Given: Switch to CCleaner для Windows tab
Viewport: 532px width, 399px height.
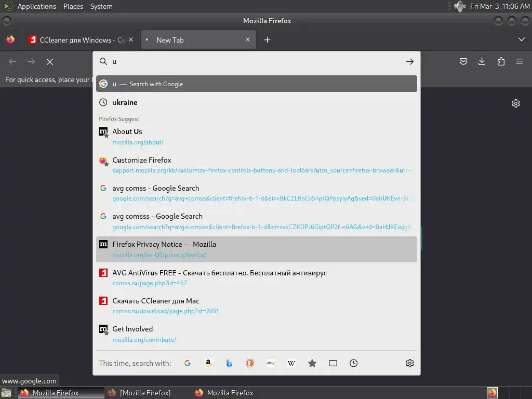Looking at the screenshot, I should [x=81, y=39].
